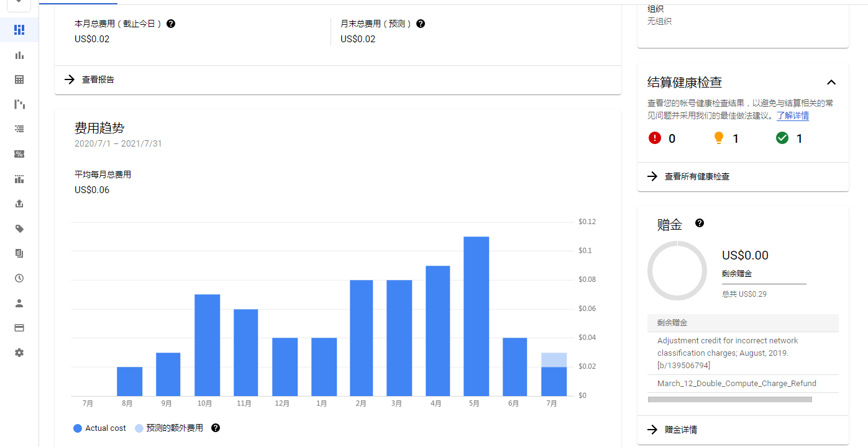
Task: Click the horizontal scrollbar in 赠金 panel
Action: click(x=729, y=399)
